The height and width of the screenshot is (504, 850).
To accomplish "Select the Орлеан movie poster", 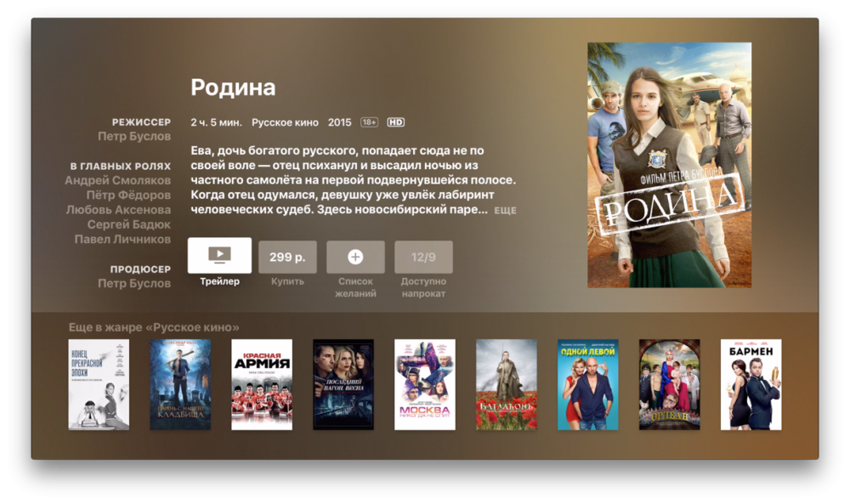I will coord(670,385).
